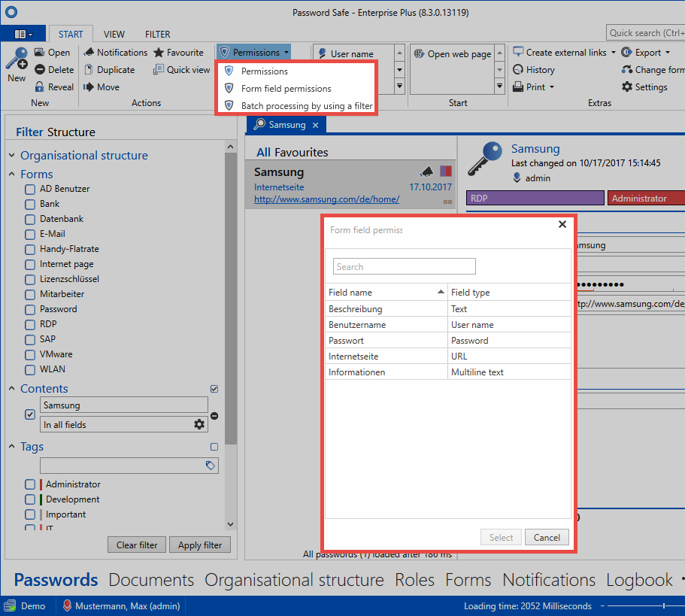
Task: Enable the Password form filter
Action: 30,310
